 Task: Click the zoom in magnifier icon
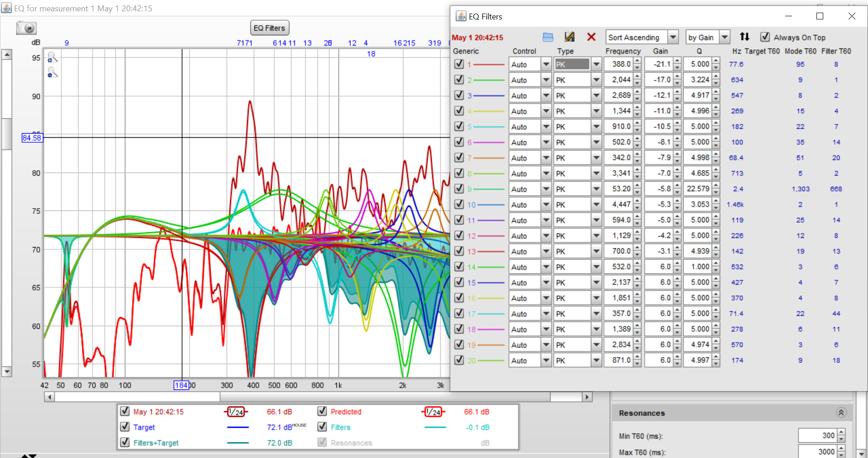(x=52, y=57)
